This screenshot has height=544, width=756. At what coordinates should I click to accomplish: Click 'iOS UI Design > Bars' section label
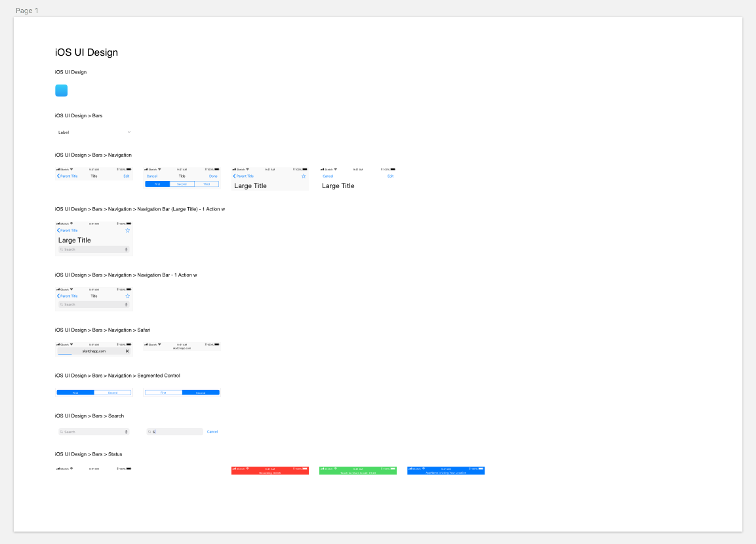(79, 115)
